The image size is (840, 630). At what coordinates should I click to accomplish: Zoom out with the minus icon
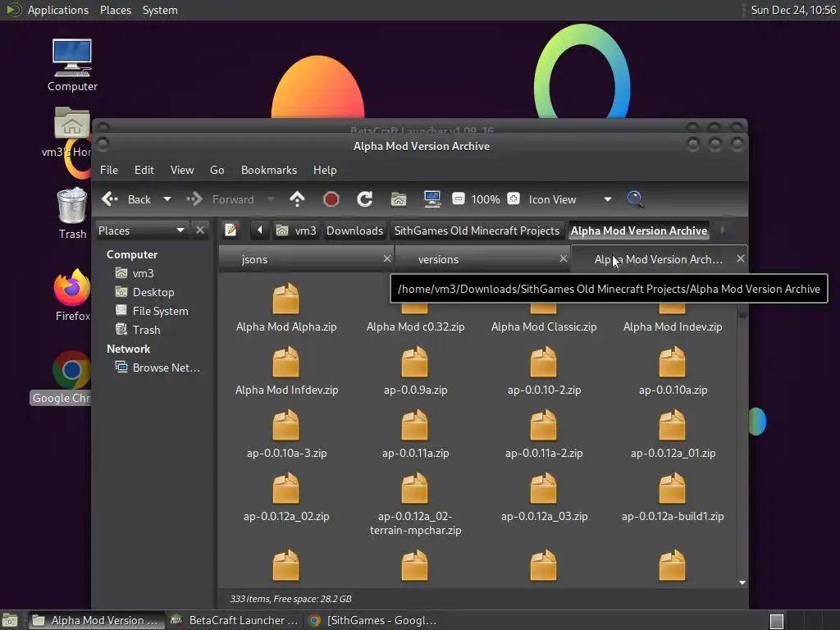(459, 199)
